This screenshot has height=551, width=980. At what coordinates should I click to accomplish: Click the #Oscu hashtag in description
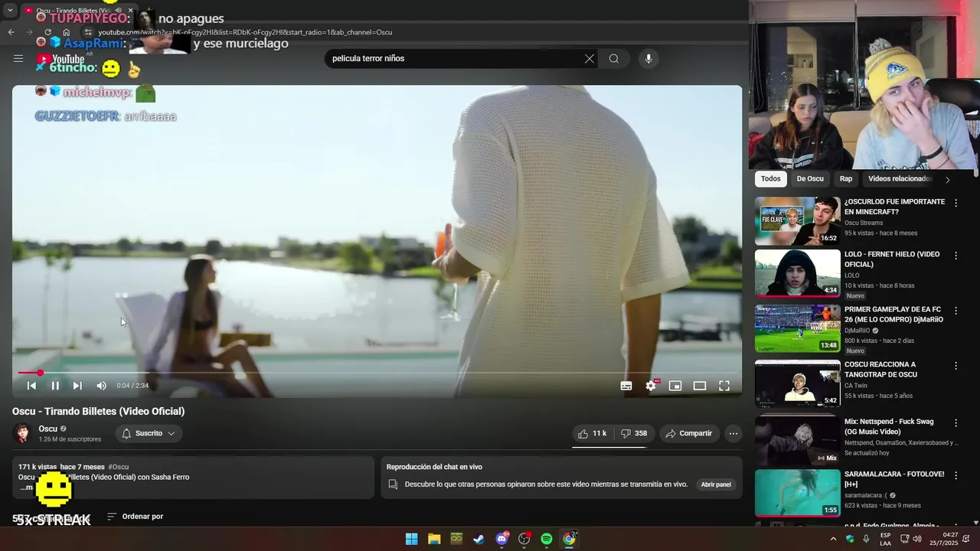(x=119, y=467)
